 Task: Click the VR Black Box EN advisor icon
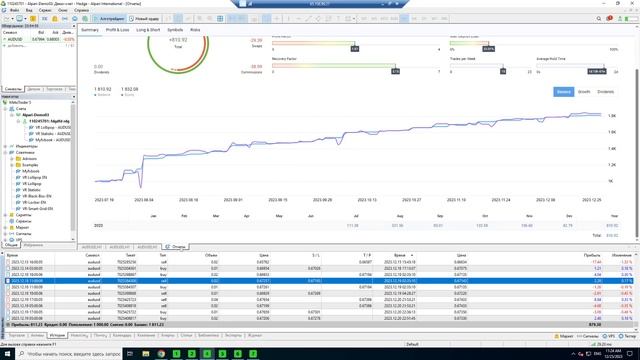point(18,196)
